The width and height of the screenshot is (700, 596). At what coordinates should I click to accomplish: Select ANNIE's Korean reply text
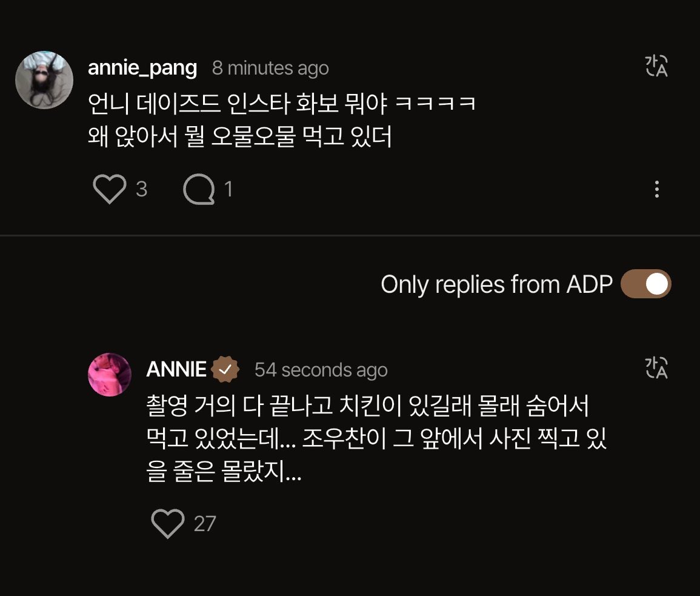coord(376,438)
